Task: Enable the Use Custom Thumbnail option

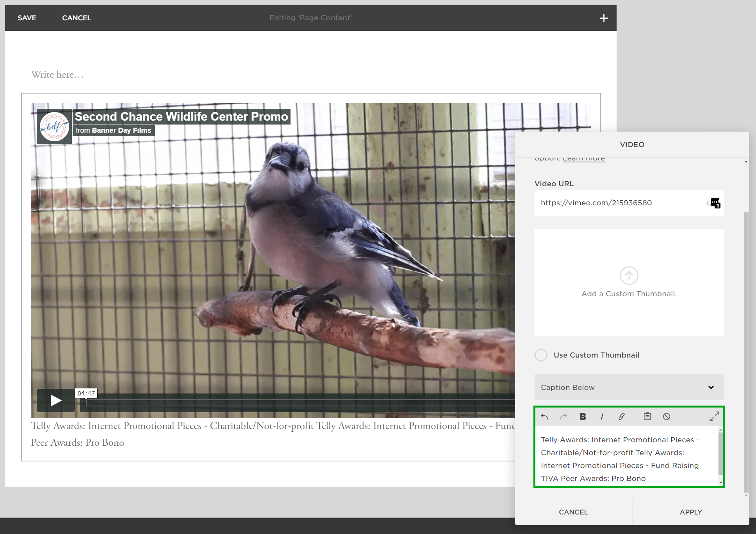Action: pyautogui.click(x=541, y=355)
